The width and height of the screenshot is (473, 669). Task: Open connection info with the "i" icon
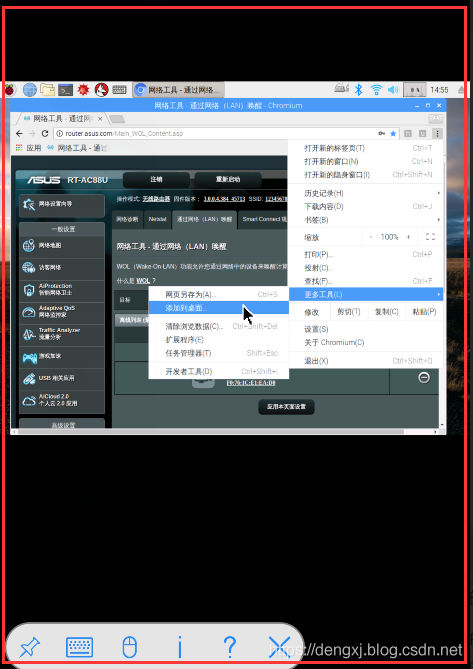point(180,647)
